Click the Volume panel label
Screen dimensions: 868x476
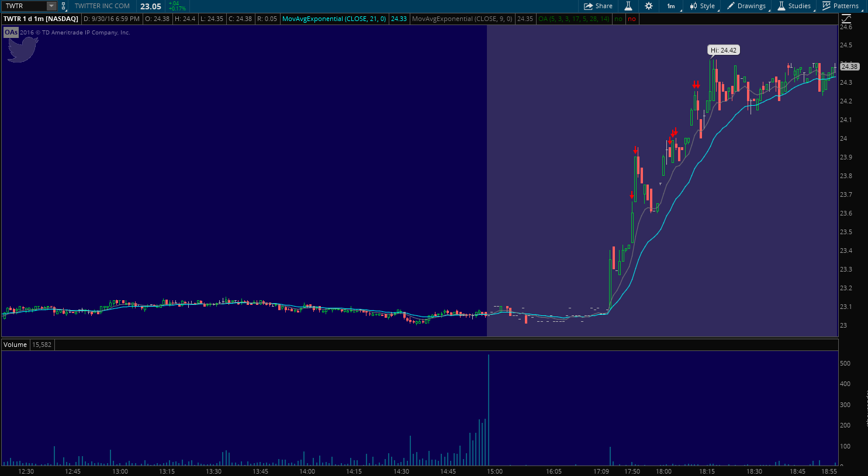15,345
